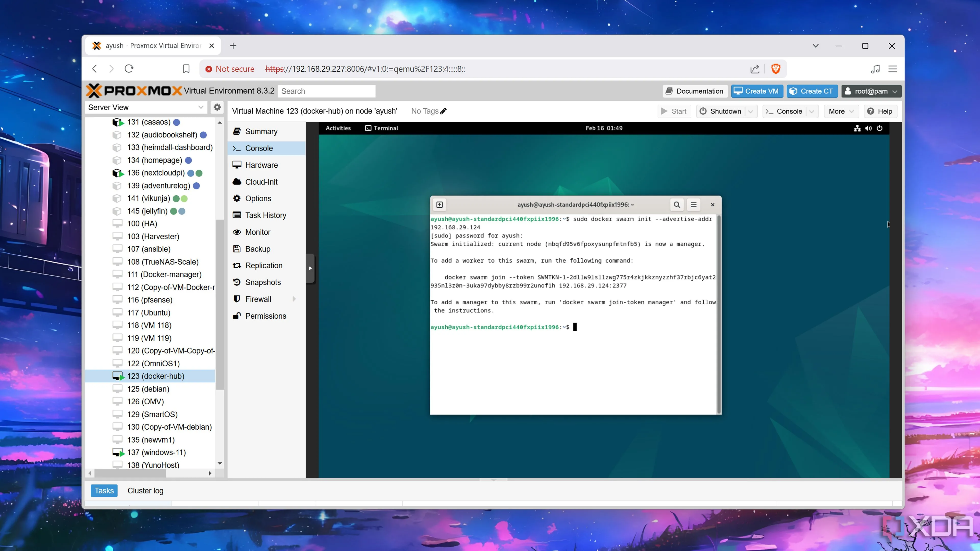Open the terminal hamburger menu
Screen dimensions: 980x551
[x=694, y=205]
